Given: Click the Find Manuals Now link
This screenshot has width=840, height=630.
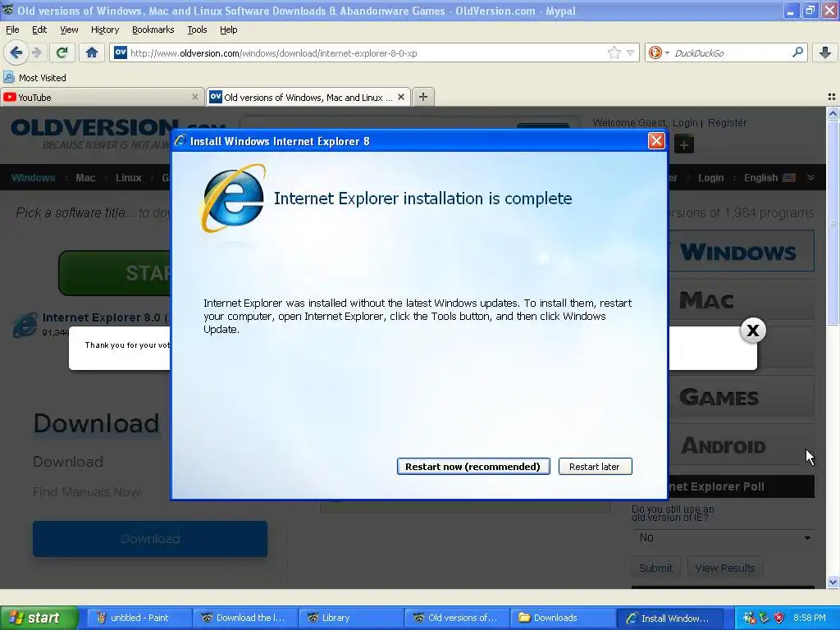Looking at the screenshot, I should click(87, 492).
